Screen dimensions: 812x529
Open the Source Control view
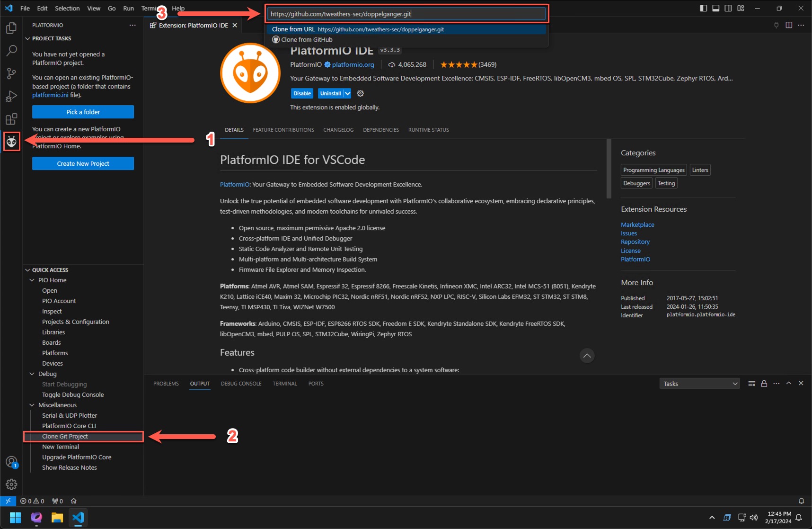tap(11, 73)
